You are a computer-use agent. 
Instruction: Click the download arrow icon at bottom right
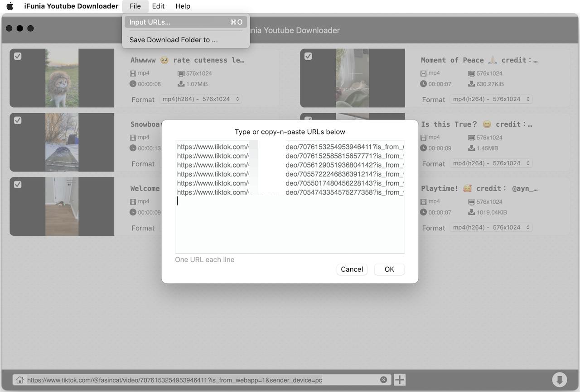tap(559, 380)
